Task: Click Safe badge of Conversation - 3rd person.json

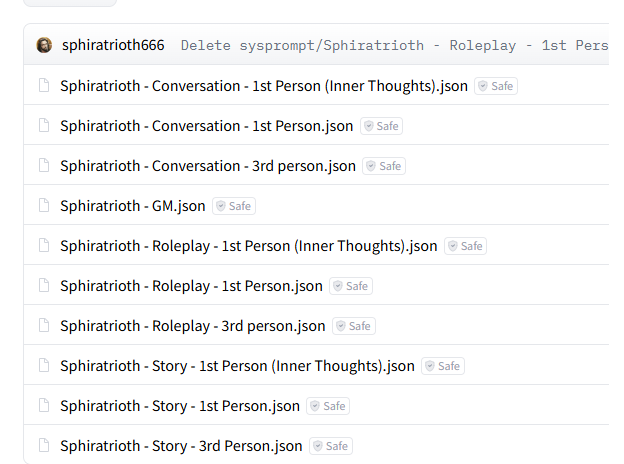Action: coord(384,166)
